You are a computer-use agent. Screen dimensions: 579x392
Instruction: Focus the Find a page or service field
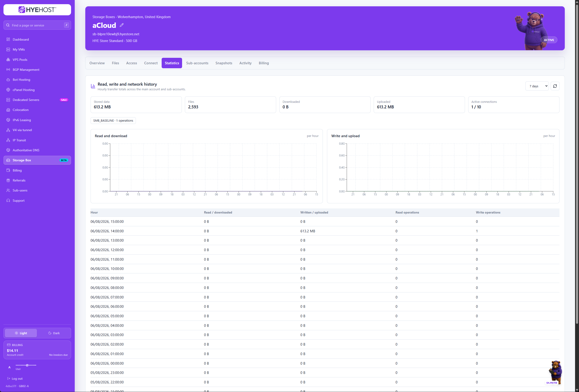[37, 25]
